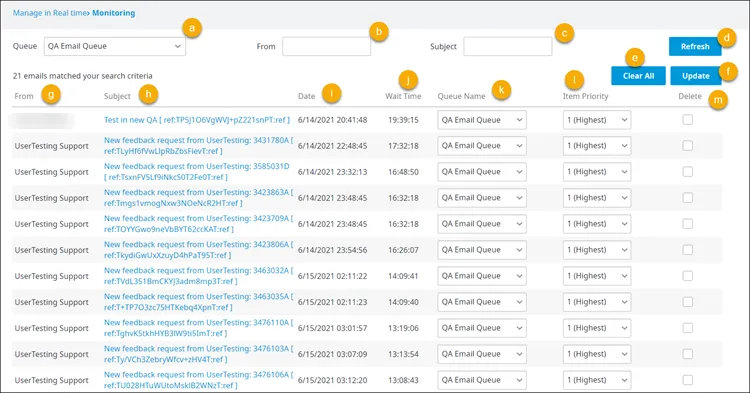Click the Refresh button

pyautogui.click(x=695, y=46)
